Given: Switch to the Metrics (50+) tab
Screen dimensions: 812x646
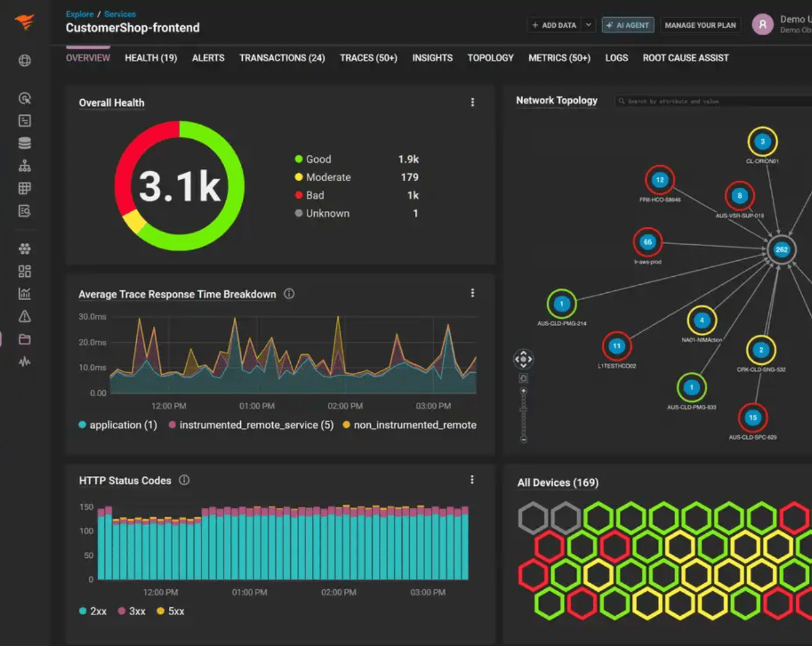Looking at the screenshot, I should click(x=559, y=57).
